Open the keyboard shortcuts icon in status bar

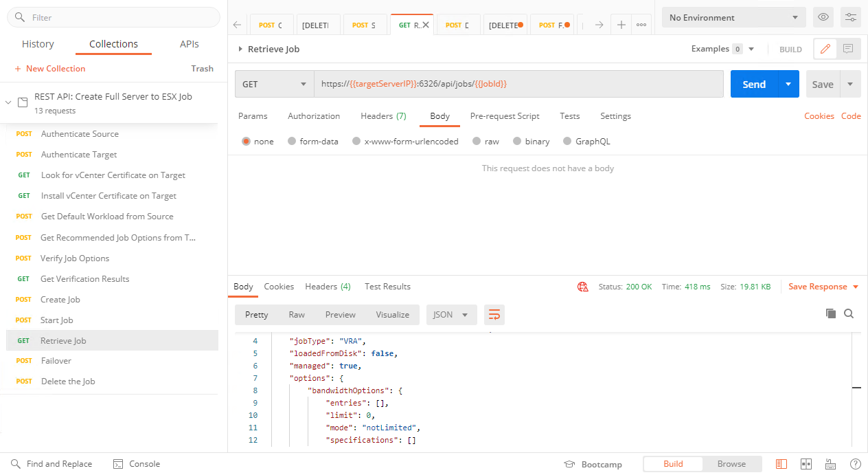pyautogui.click(x=830, y=464)
